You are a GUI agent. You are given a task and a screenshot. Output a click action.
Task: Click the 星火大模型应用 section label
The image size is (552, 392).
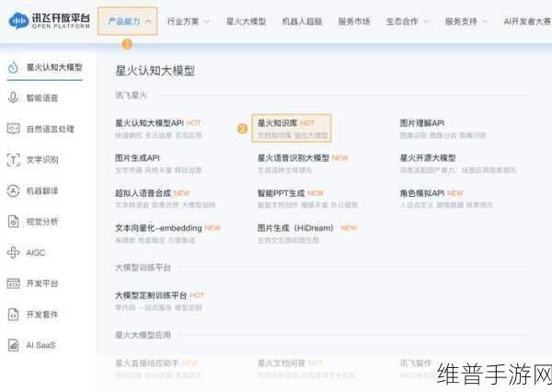[x=143, y=335]
